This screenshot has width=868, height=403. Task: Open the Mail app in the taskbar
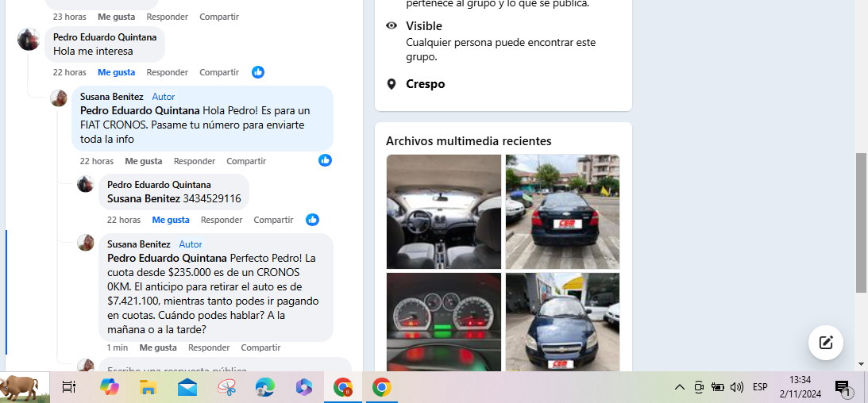point(187,387)
